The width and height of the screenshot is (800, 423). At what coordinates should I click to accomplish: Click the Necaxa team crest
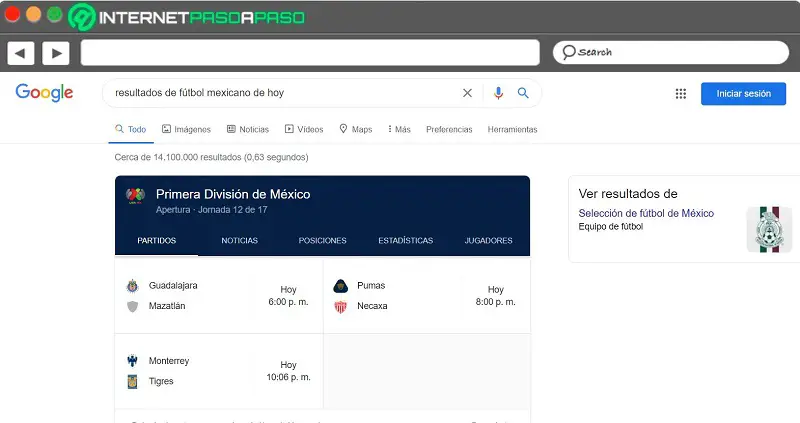tap(340, 307)
